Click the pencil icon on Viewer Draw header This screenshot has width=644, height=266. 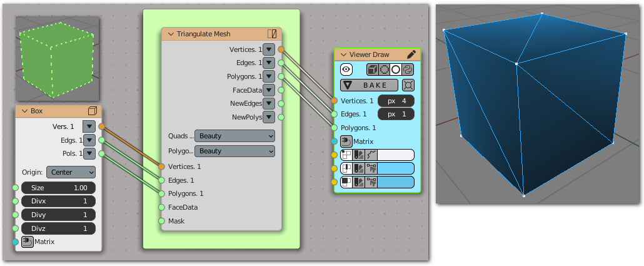click(x=411, y=54)
